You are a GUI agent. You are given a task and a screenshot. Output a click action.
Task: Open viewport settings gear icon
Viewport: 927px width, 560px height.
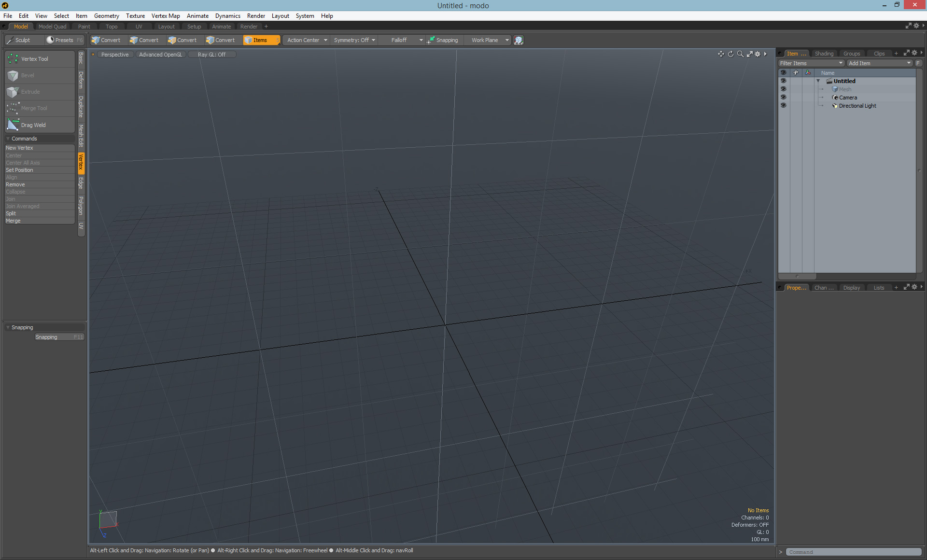pos(758,54)
